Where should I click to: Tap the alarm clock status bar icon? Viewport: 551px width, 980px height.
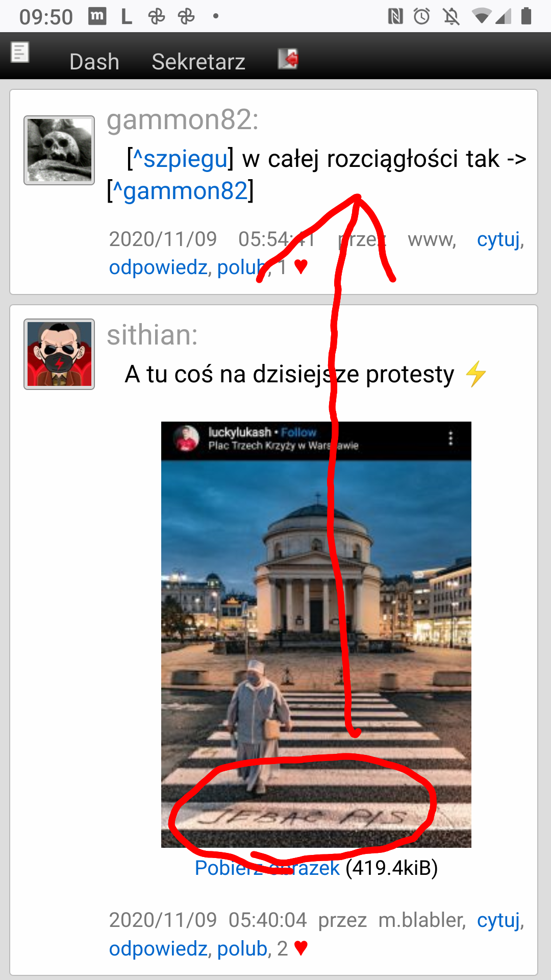[422, 17]
